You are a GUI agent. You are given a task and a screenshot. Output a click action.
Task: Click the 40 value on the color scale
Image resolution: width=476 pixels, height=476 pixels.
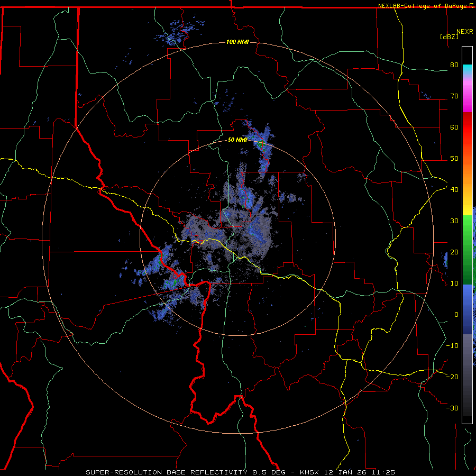pyautogui.click(x=454, y=190)
